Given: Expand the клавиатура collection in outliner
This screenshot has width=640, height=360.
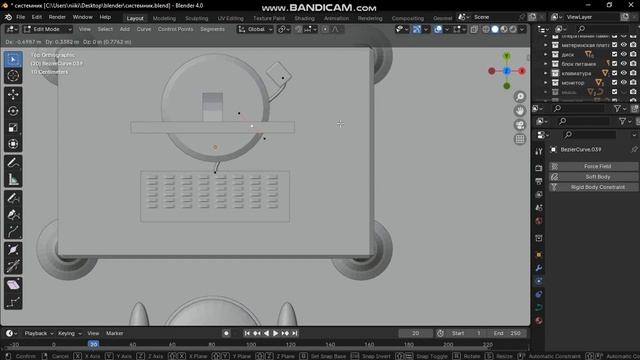Looking at the screenshot, I should pos(546,73).
